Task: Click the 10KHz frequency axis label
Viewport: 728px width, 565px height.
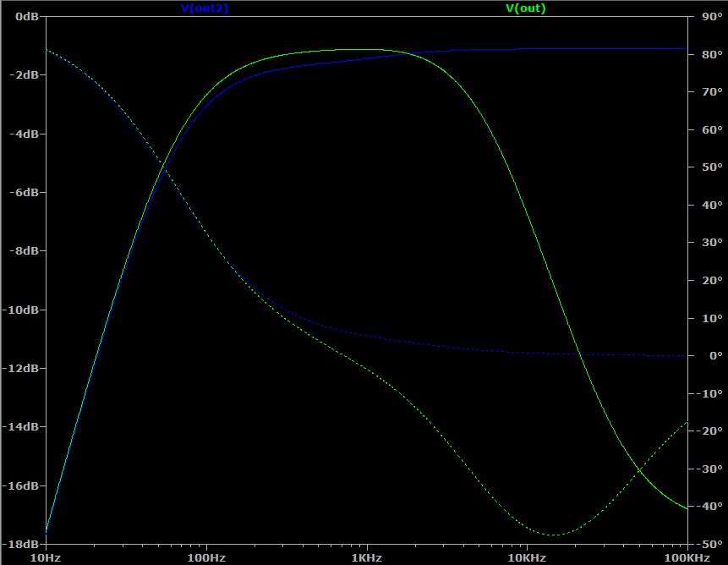Action: pyautogui.click(x=526, y=558)
